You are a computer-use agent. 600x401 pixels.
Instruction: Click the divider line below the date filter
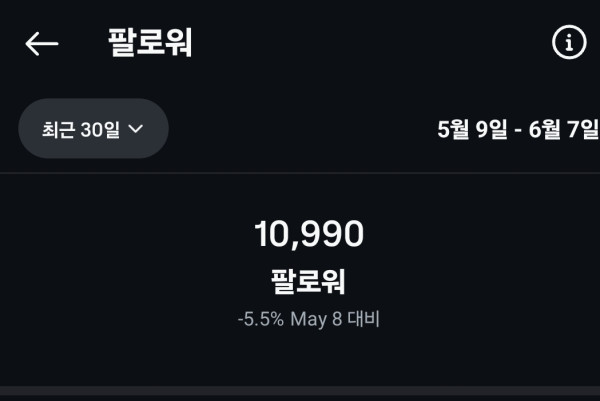300,173
